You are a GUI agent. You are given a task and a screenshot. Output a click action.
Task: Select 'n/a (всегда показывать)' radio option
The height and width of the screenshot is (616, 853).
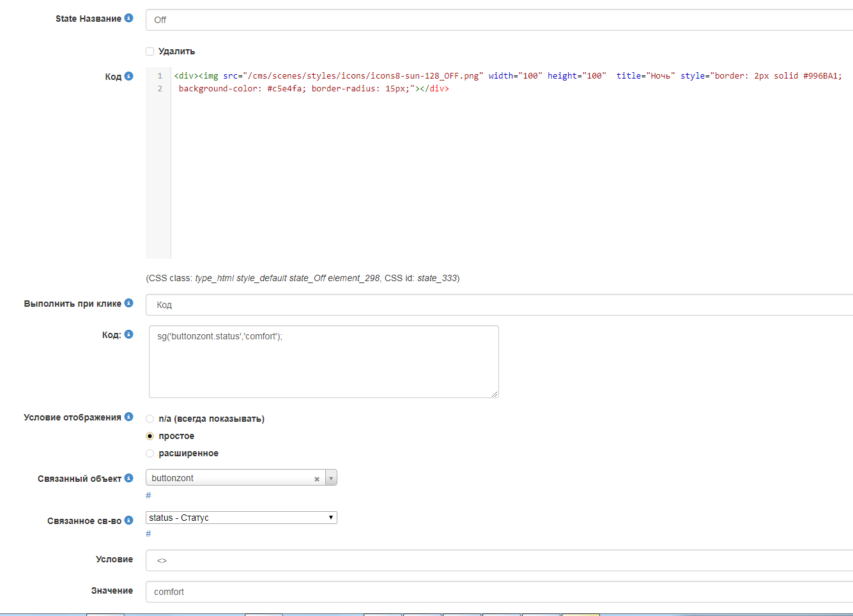click(x=150, y=419)
